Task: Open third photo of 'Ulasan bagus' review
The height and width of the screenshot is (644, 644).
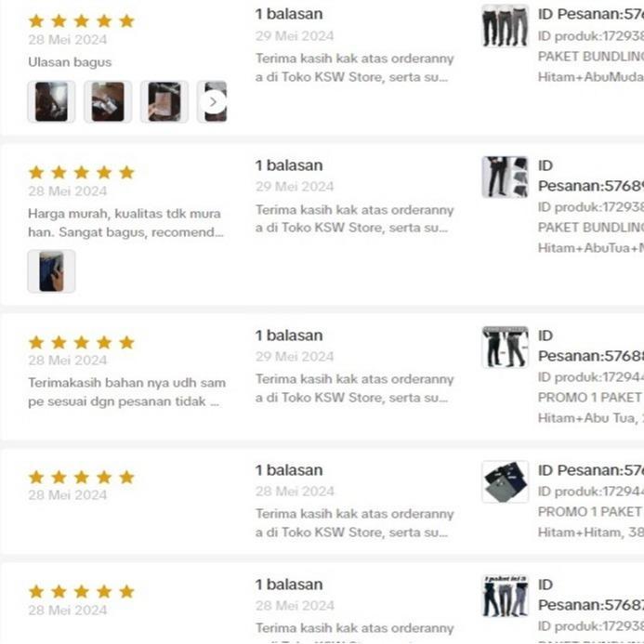Action: tap(164, 102)
